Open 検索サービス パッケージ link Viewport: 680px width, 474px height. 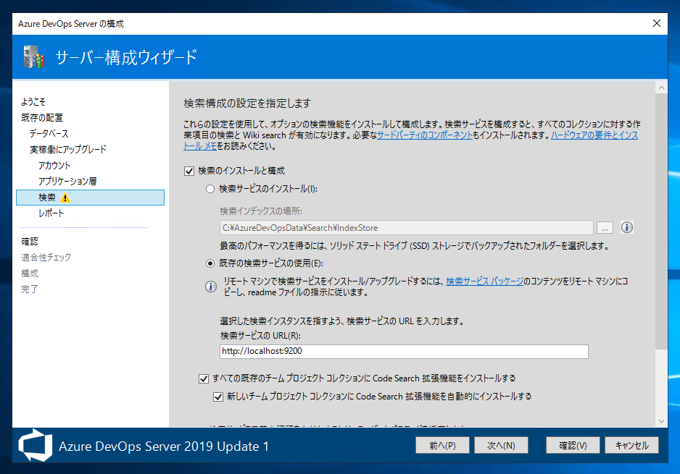(x=485, y=281)
